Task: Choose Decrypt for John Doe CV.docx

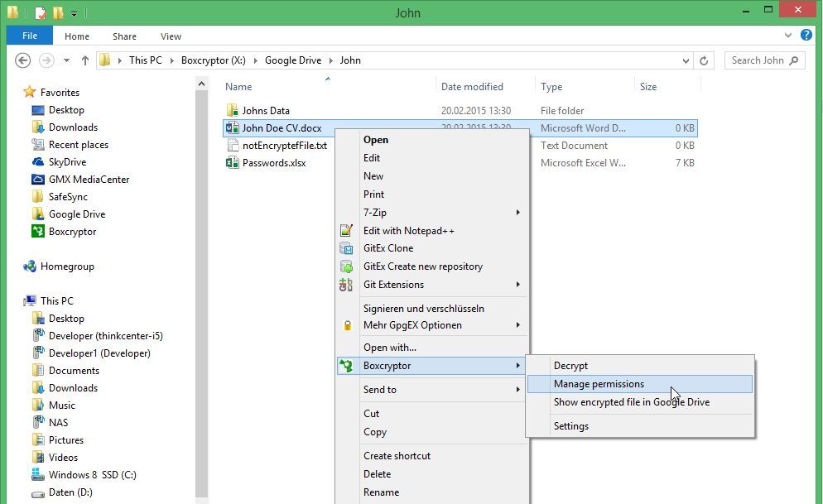Action: pyautogui.click(x=570, y=365)
